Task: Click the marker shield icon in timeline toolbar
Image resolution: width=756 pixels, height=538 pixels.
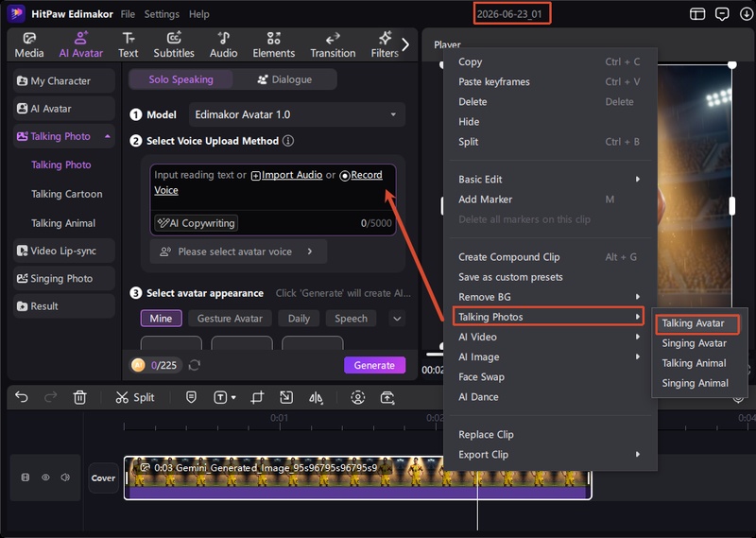Action: click(191, 397)
